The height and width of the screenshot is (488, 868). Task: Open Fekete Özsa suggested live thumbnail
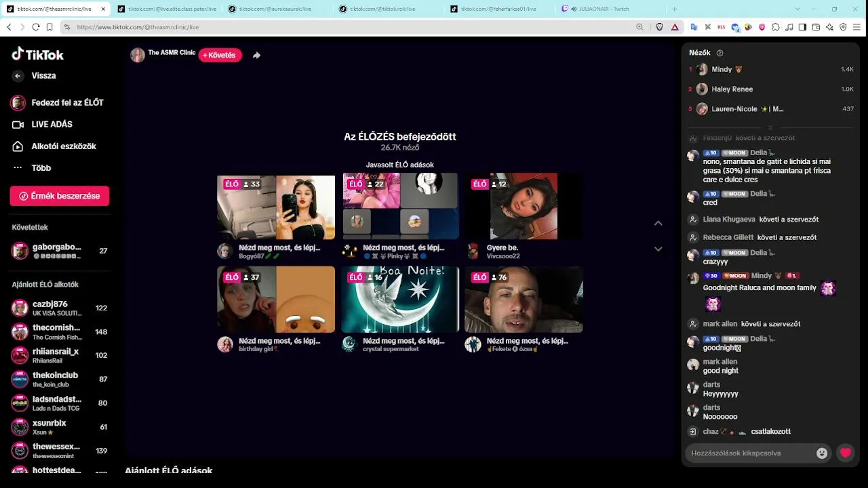point(524,299)
